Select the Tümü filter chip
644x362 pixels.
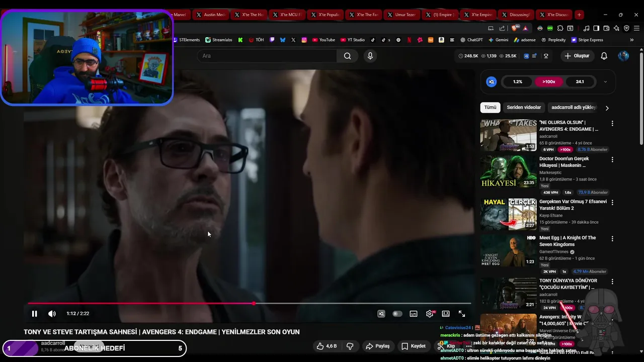coord(490,107)
